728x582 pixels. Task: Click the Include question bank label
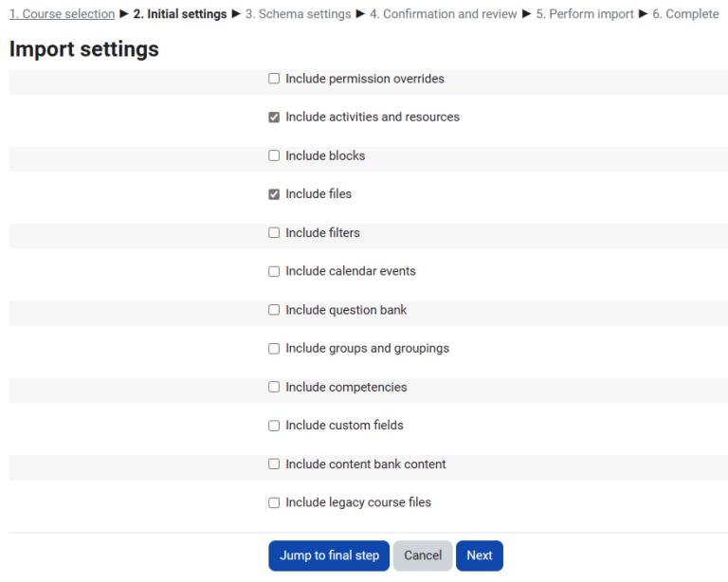click(x=346, y=310)
